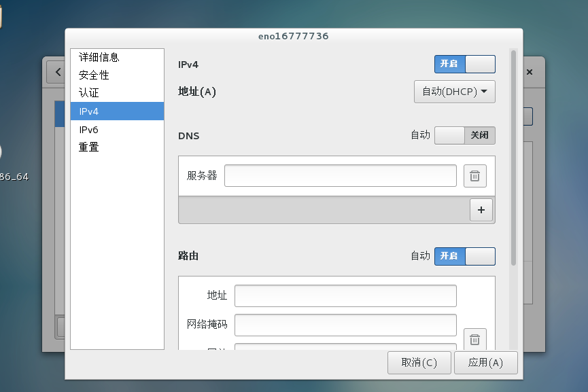Click the 取消(C) cancel button
This screenshot has height=392, width=588.
(x=419, y=363)
